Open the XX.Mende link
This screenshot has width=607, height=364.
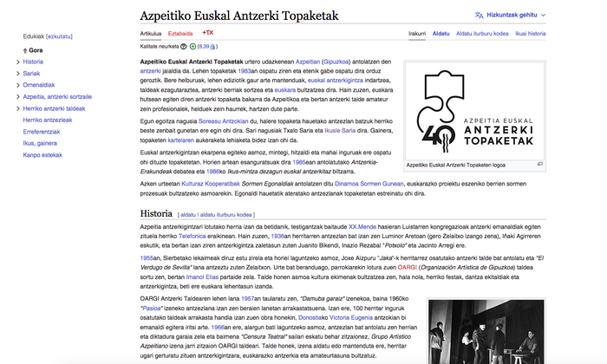(362, 227)
